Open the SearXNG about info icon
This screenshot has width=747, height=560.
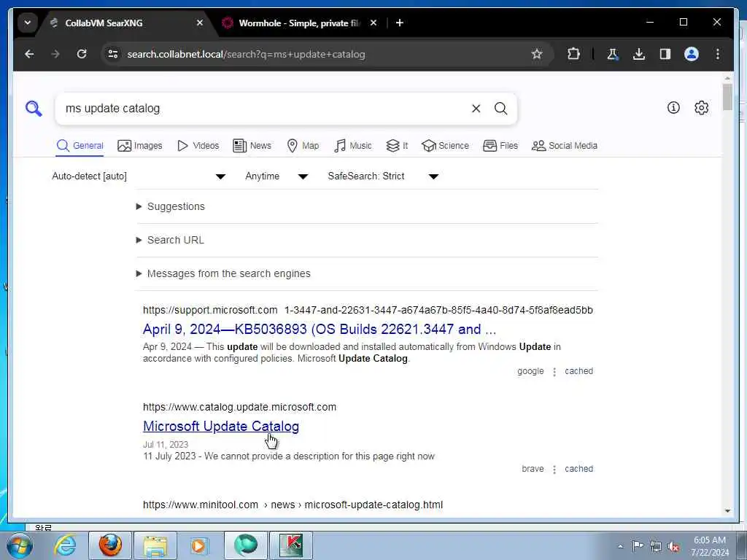click(673, 108)
